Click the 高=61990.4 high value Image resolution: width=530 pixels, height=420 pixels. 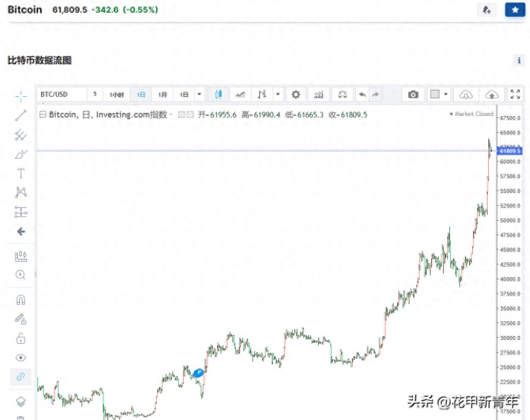[x=261, y=115]
